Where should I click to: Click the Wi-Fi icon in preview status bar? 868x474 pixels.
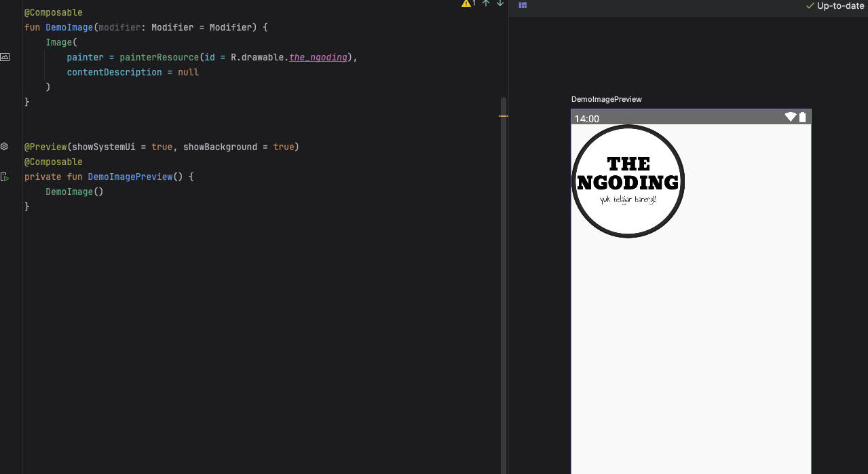tap(790, 117)
